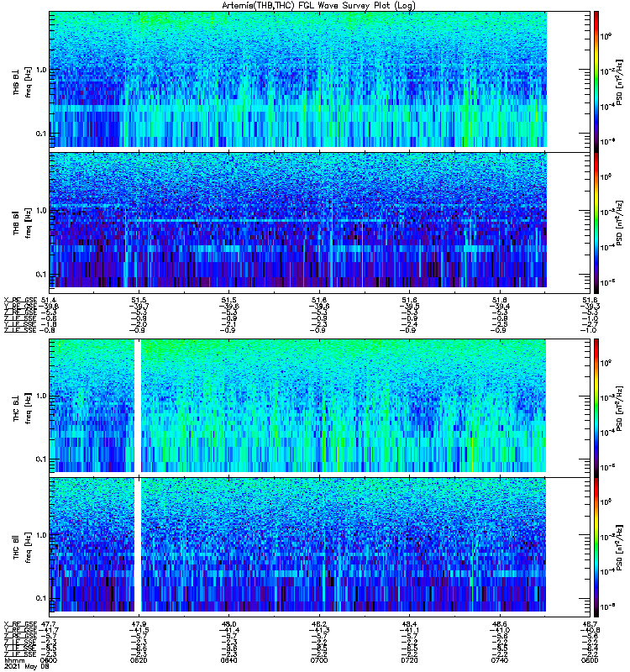Click the color bar next to the THC B⊥ panel
The image size is (630, 672).
point(596,407)
